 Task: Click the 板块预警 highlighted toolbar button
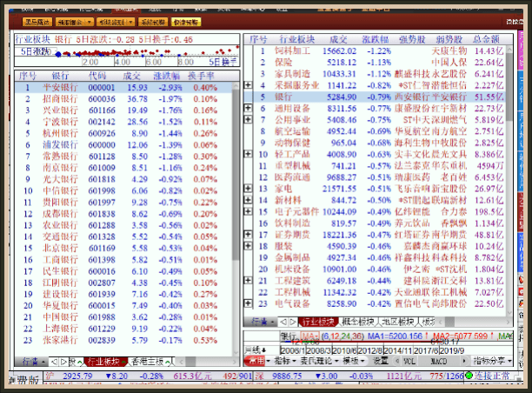pos(186,22)
